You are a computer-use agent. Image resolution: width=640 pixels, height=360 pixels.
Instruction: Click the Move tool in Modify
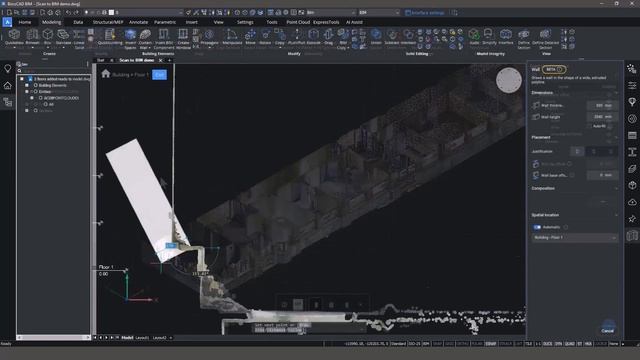coord(250,37)
